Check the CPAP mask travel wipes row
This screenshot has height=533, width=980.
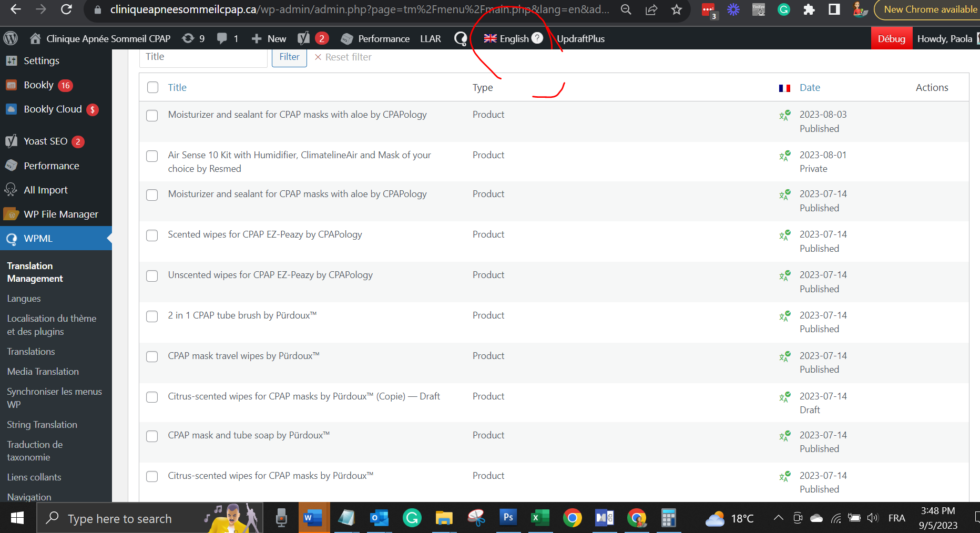[x=152, y=357]
